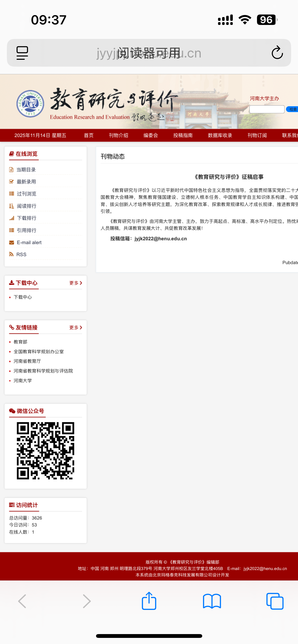This screenshot has width=298, height=644.
Task: Open the reader/page menu icon in address bar
Action: tap(22, 53)
